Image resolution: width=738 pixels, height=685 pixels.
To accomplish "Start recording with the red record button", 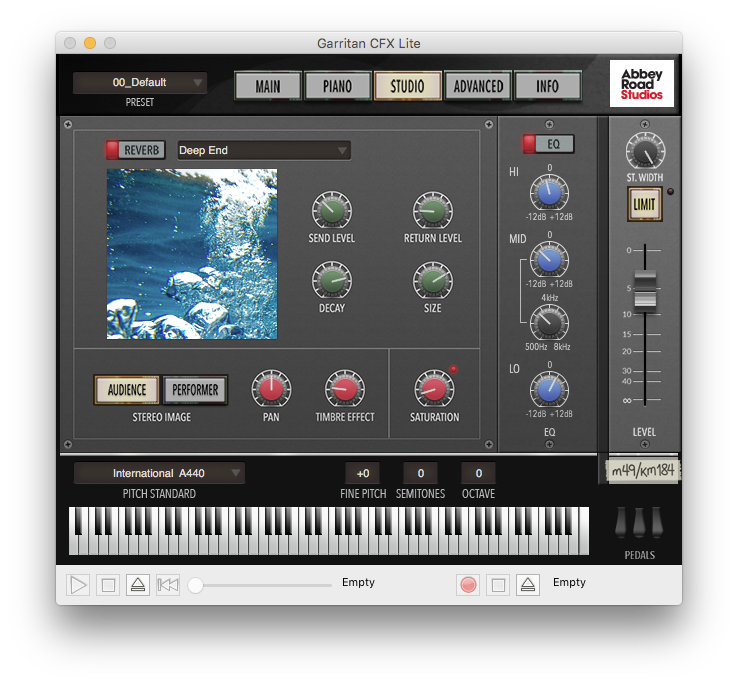I will pos(468,585).
